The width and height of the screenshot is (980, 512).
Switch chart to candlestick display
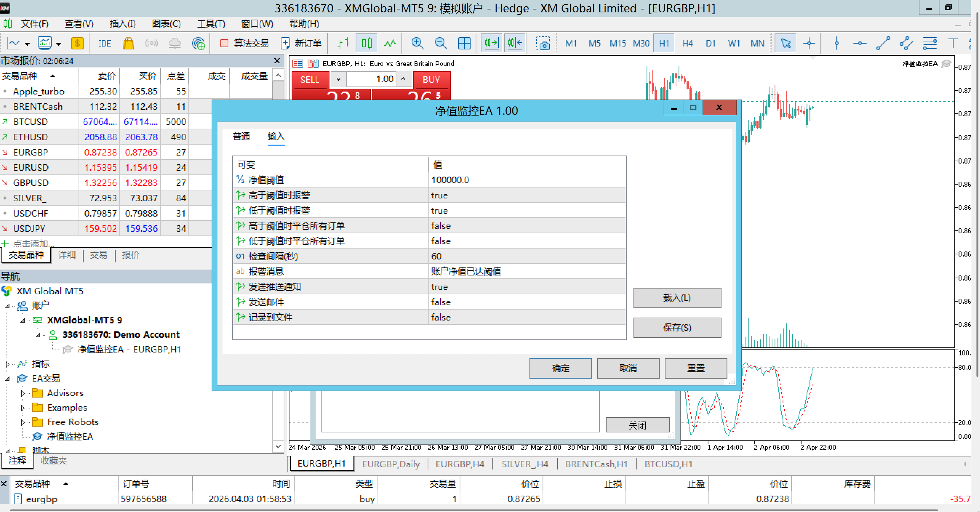(366, 43)
